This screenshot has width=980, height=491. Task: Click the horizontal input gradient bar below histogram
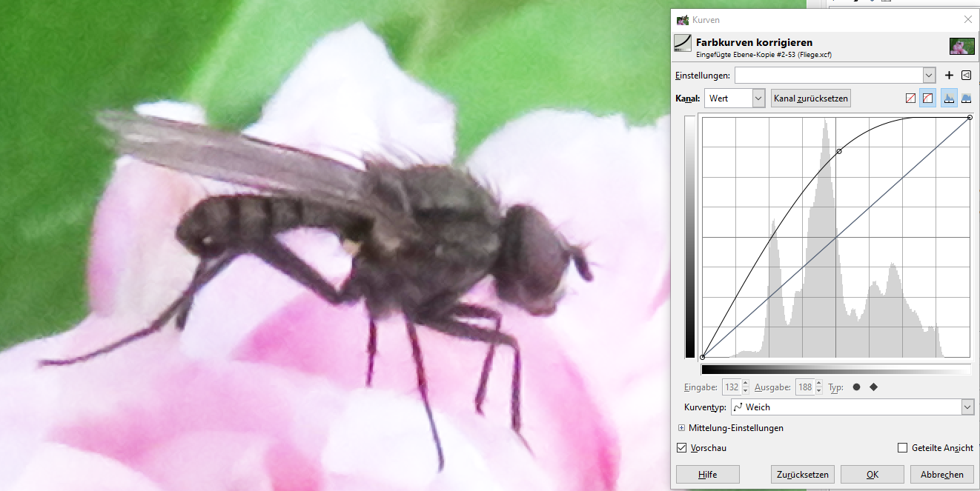[x=835, y=370]
